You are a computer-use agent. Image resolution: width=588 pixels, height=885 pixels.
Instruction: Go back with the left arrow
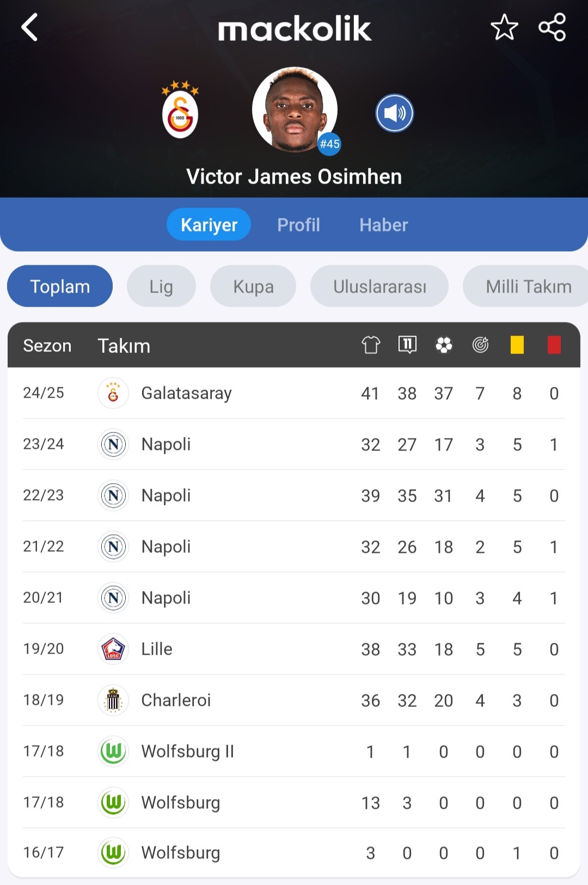(29, 27)
